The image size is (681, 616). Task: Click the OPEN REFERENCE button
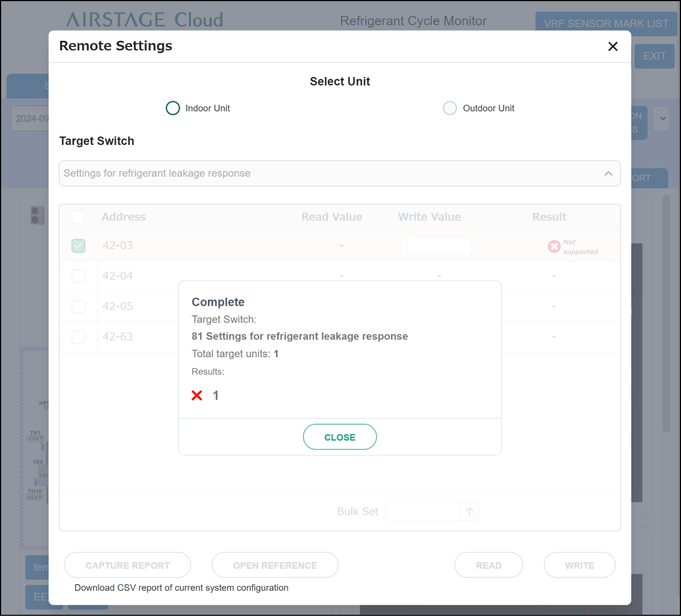[x=275, y=565]
